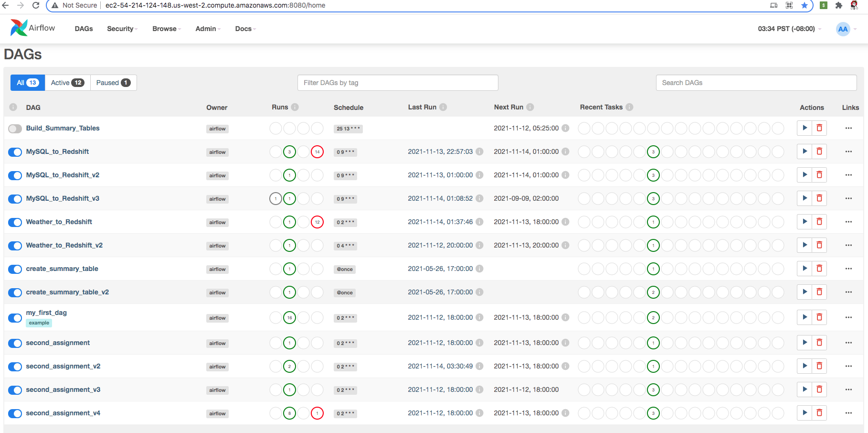Open the Admin dropdown menu
Viewport: 868px width, 433px height.
(208, 29)
